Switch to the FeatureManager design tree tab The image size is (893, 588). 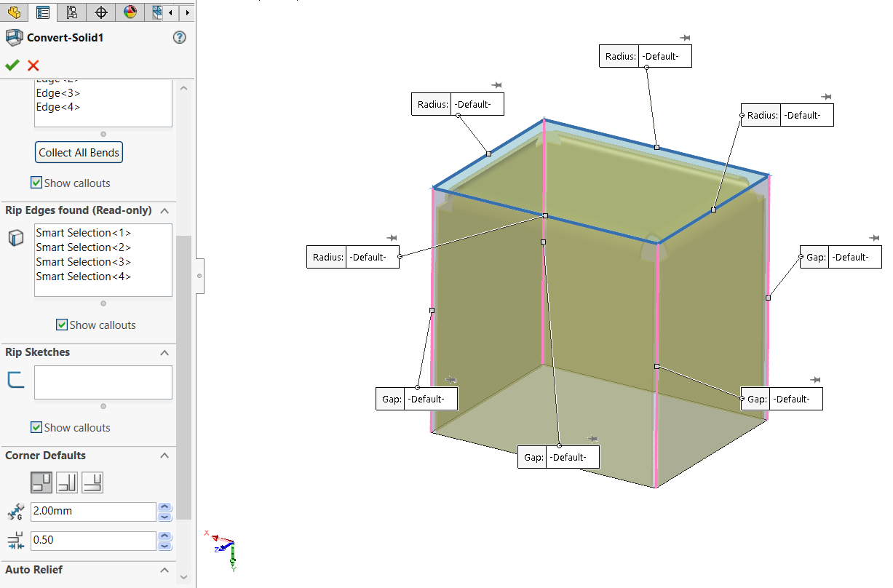click(x=14, y=12)
